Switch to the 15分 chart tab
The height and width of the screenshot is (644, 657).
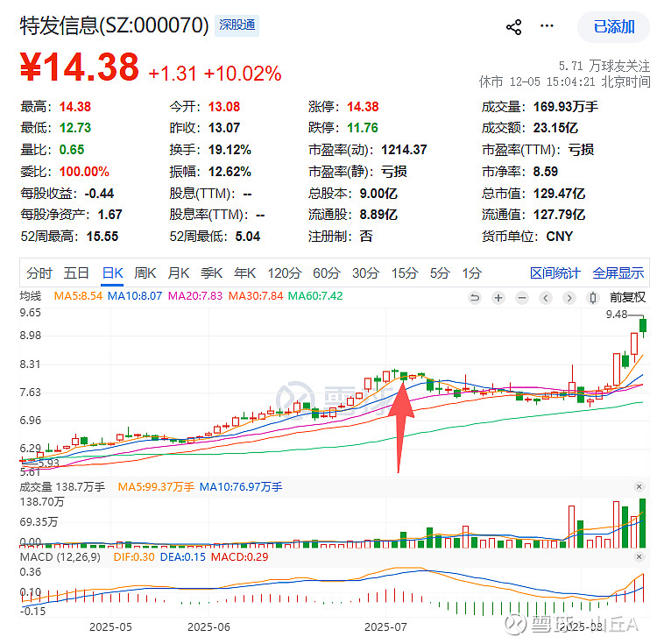click(405, 273)
